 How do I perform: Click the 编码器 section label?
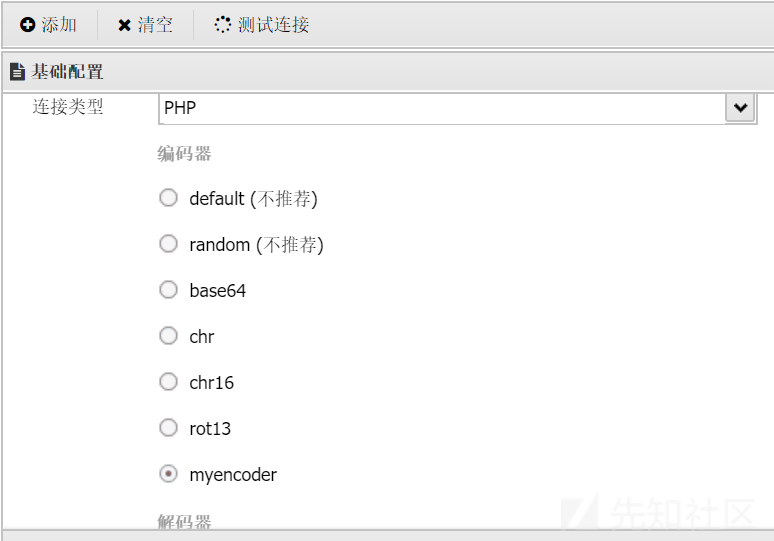[x=184, y=154]
